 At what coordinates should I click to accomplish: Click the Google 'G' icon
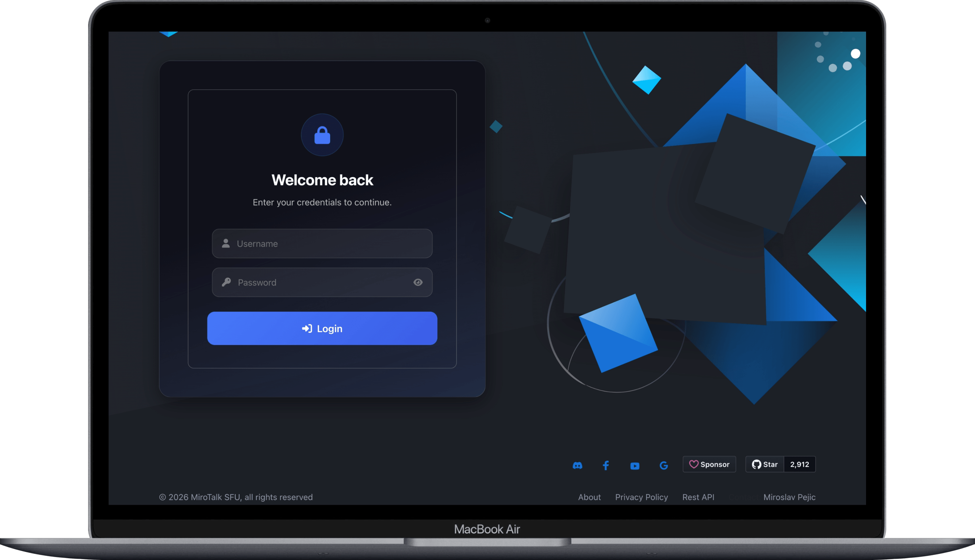pos(664,465)
